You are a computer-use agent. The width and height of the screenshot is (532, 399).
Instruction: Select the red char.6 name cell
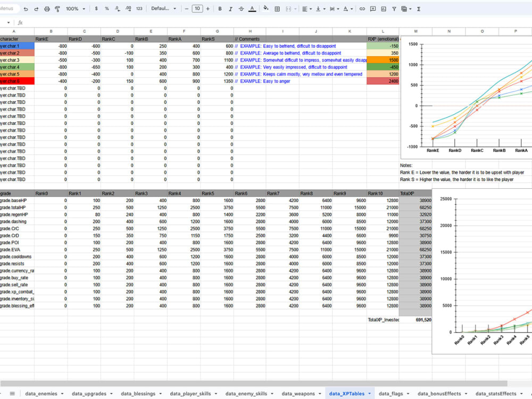(x=17, y=81)
